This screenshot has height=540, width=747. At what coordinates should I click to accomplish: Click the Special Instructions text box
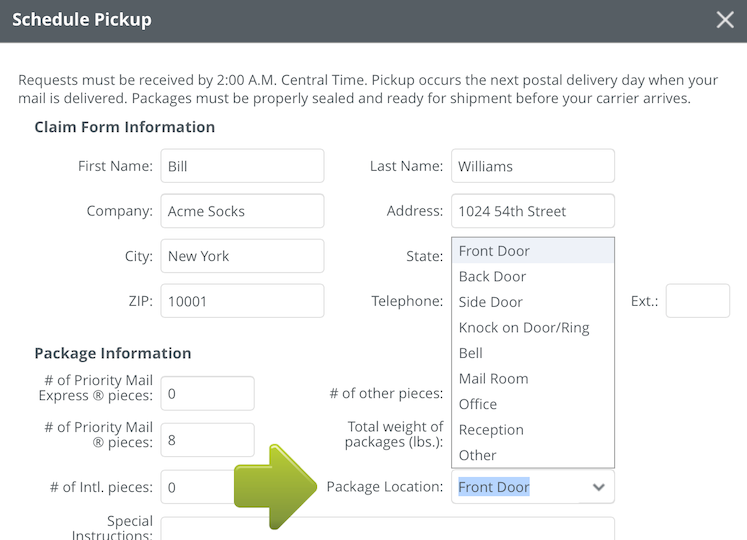387,528
